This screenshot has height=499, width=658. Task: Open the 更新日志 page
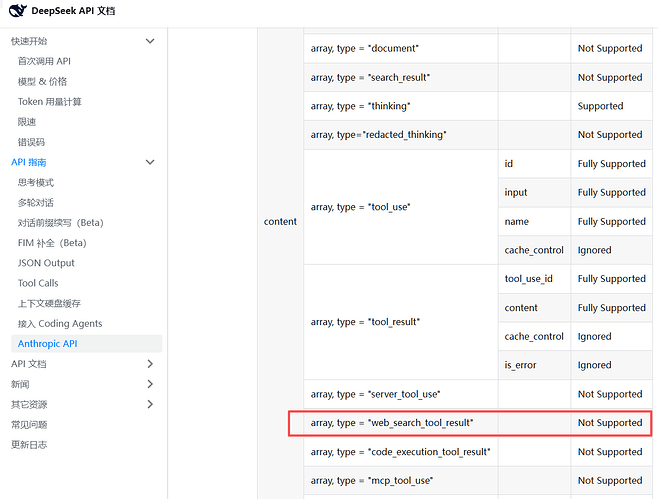click(29, 444)
